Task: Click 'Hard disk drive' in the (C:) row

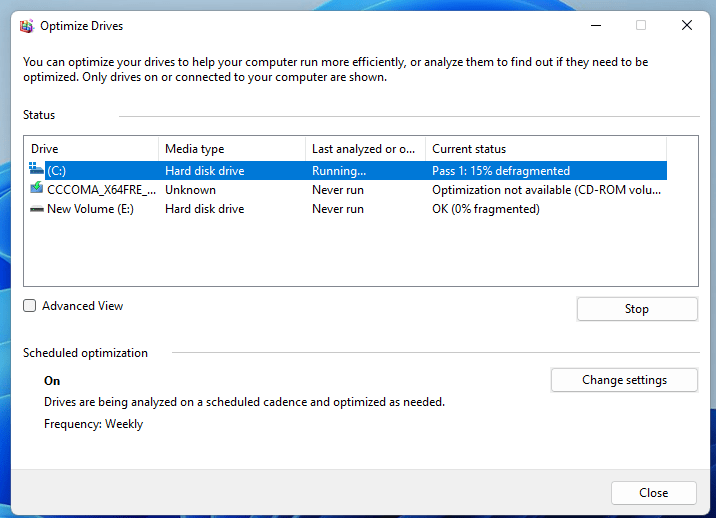Action: pyautogui.click(x=205, y=171)
